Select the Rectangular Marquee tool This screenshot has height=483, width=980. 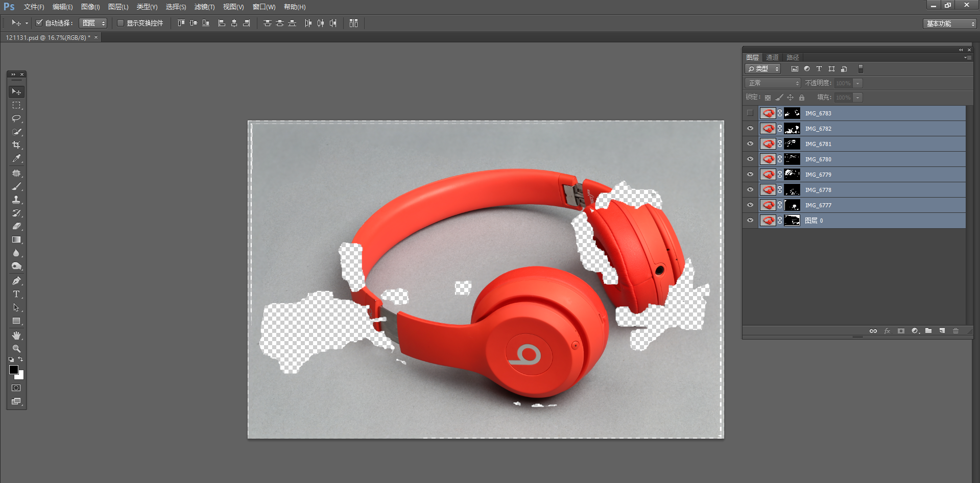[x=16, y=105]
